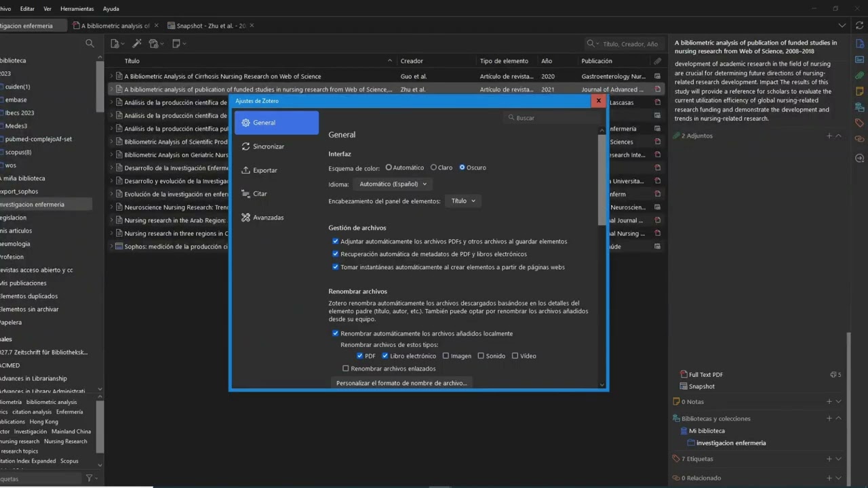Image resolution: width=868 pixels, height=488 pixels.
Task: Add a note with the Notas plus icon
Action: [x=829, y=401]
